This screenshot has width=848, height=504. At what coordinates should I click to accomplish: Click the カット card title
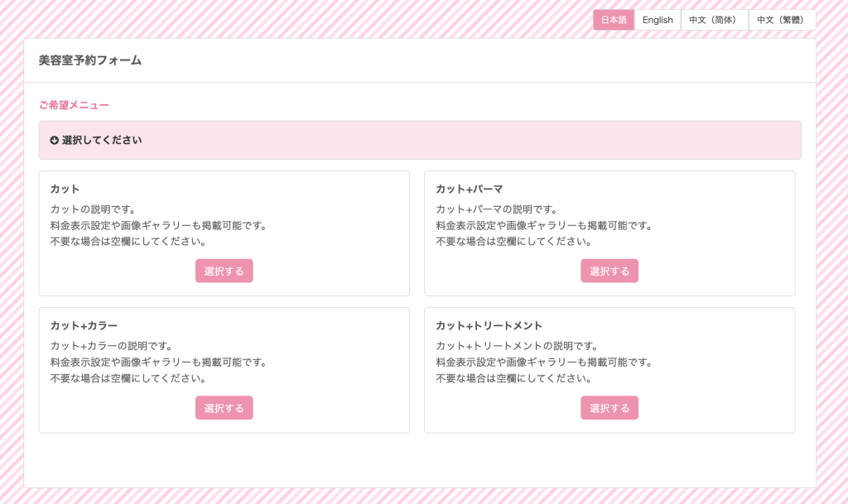click(65, 189)
